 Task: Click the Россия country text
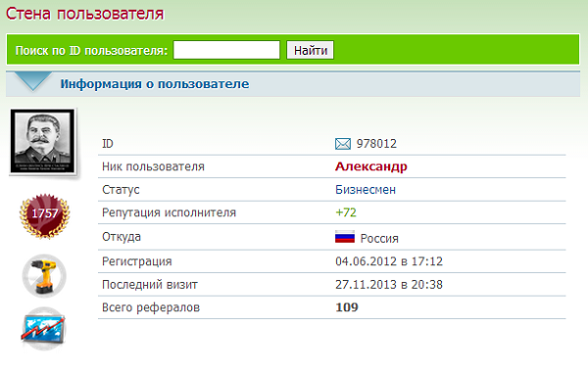(x=379, y=238)
